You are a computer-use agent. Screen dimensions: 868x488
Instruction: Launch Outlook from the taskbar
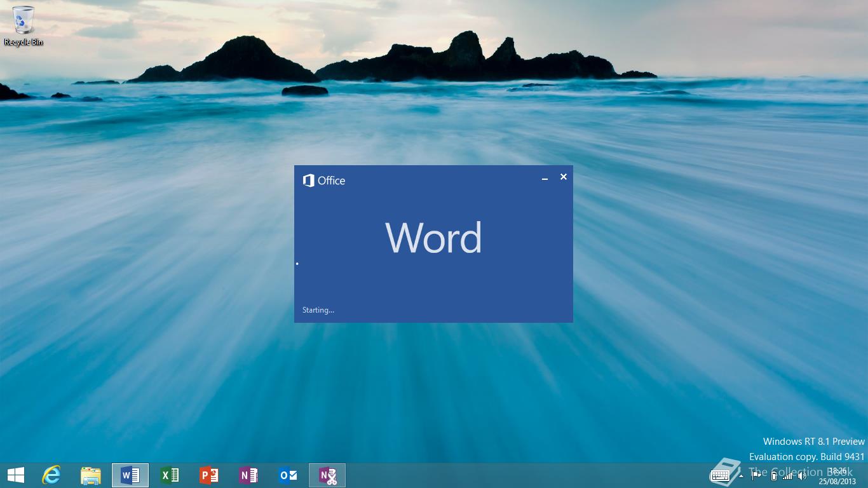pos(288,475)
